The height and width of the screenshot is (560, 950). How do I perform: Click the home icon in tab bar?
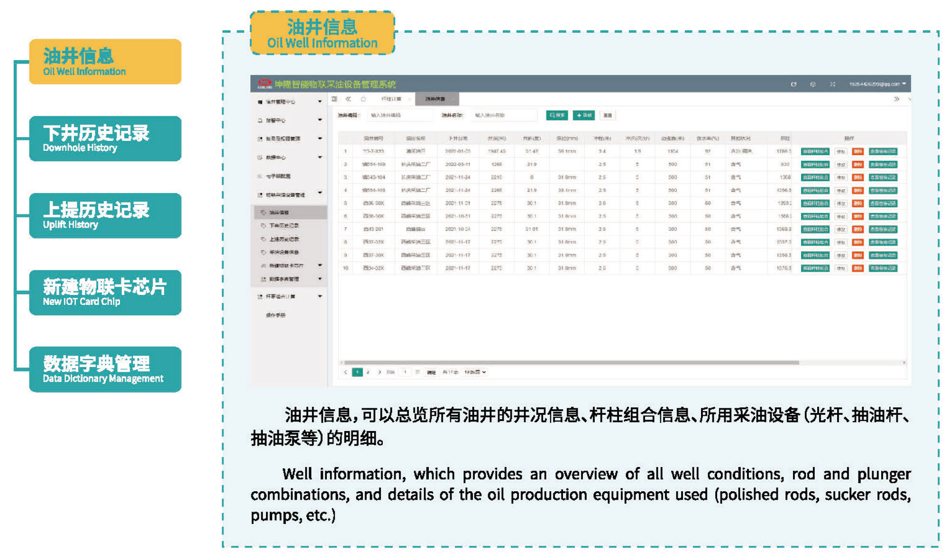363,99
